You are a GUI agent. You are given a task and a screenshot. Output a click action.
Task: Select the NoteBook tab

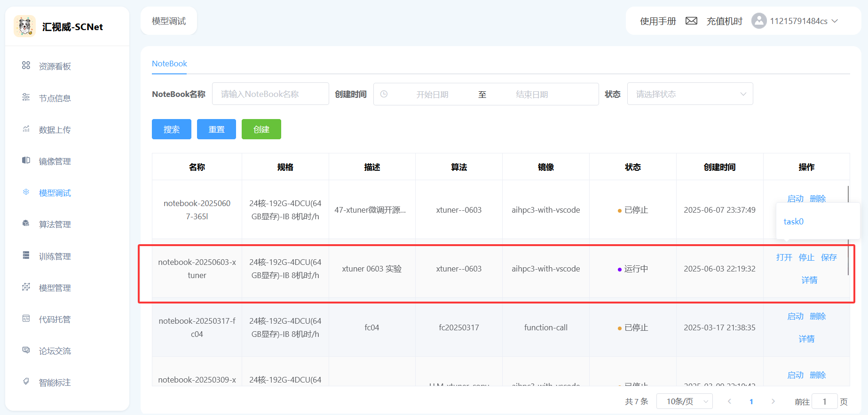[169, 64]
